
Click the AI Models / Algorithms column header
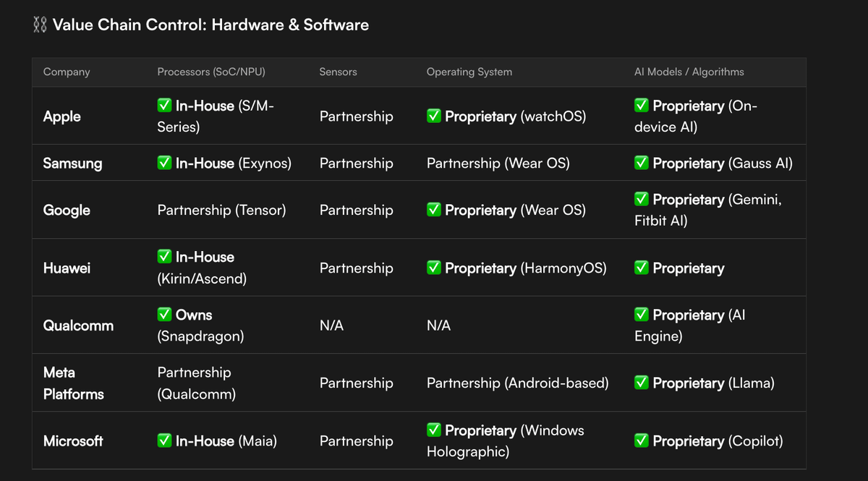click(689, 72)
